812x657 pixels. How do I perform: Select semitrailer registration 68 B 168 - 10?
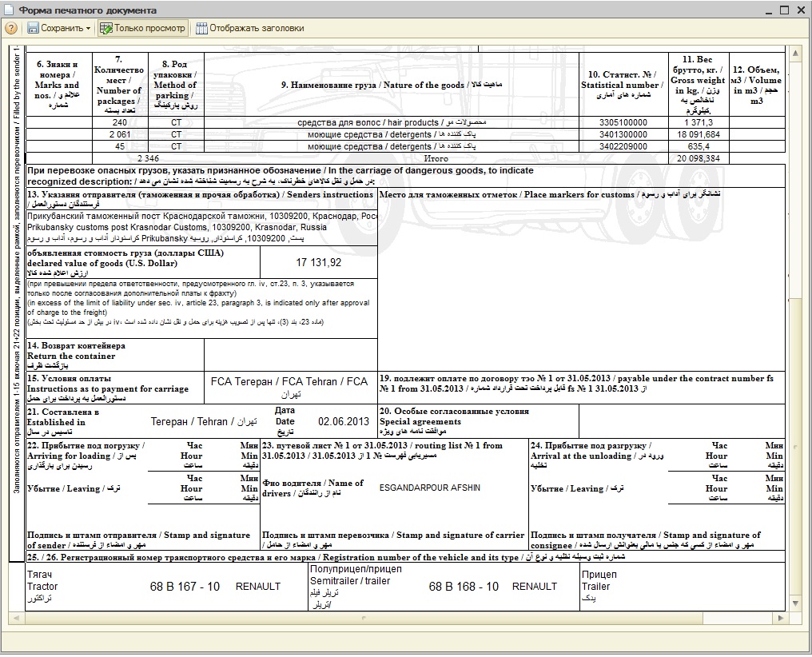coord(464,587)
